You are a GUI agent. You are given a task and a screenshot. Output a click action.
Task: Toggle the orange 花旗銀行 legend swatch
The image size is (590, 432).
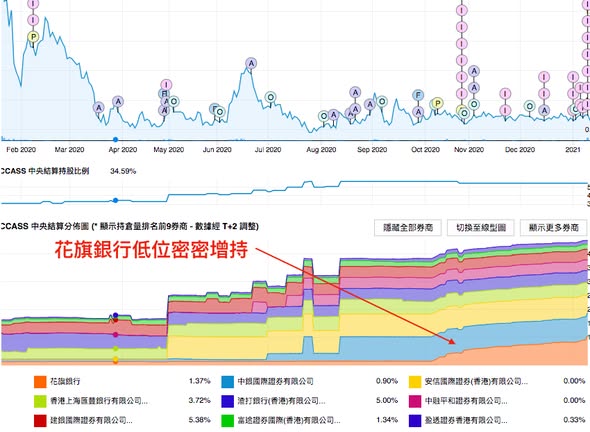[x=40, y=382]
